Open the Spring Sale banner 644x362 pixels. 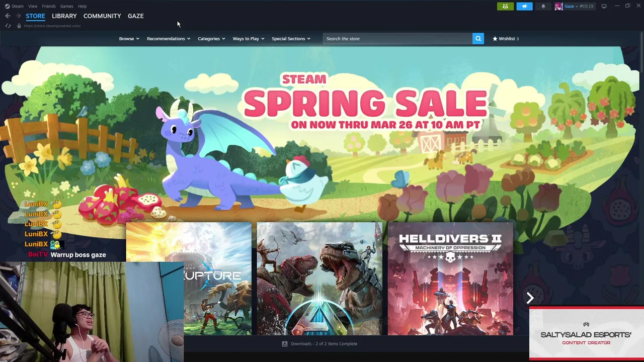pyautogui.click(x=320, y=133)
